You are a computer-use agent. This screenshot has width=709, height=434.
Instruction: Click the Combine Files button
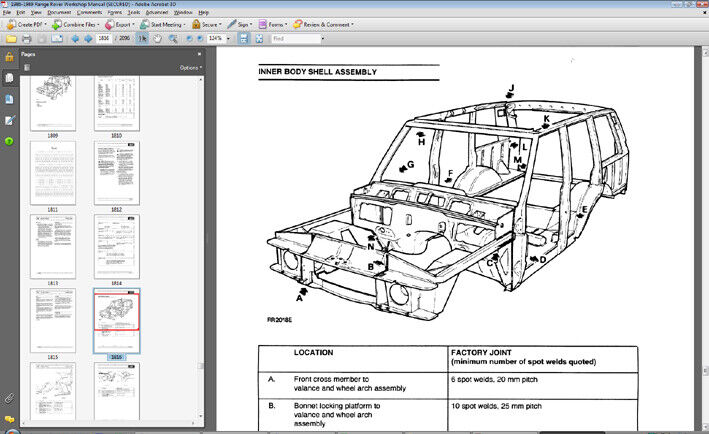pos(76,23)
